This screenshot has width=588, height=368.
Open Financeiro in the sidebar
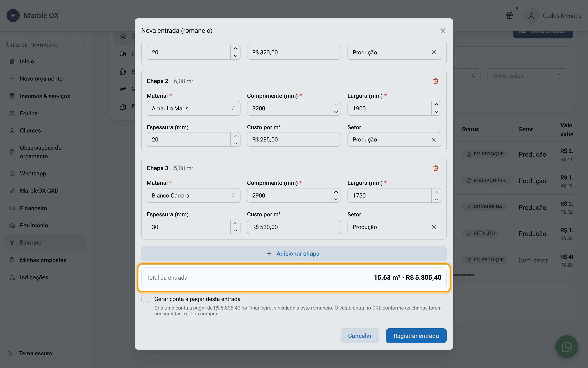tap(45, 208)
